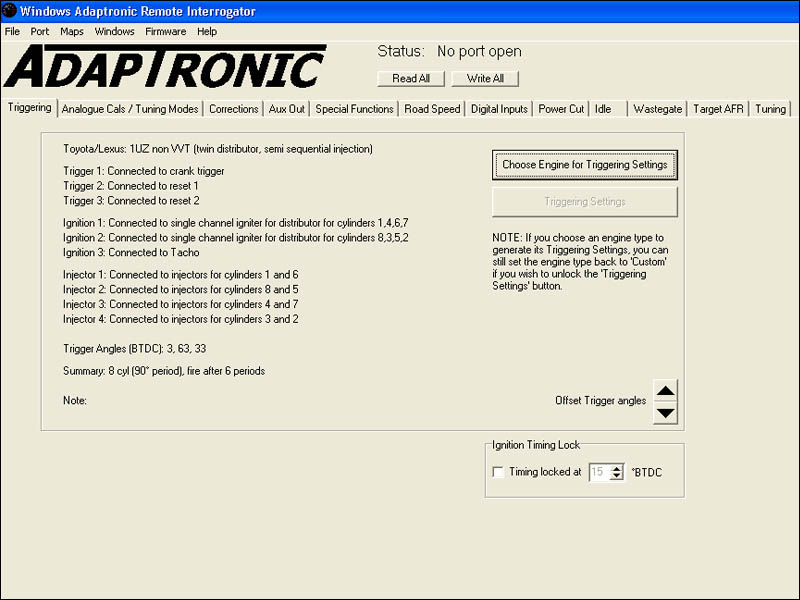Click 'Ignition 1' cylinders 1,4,6,7 line
The height and width of the screenshot is (600, 800).
236,223
